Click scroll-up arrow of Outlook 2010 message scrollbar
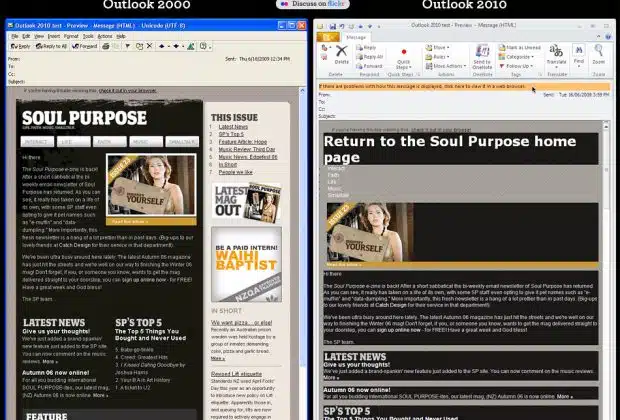The width and height of the screenshot is (620, 420). (x=606, y=126)
